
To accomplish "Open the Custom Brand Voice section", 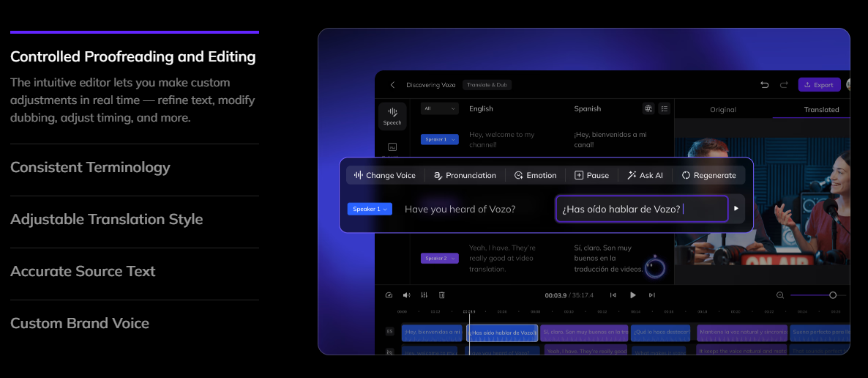I will coord(80,323).
